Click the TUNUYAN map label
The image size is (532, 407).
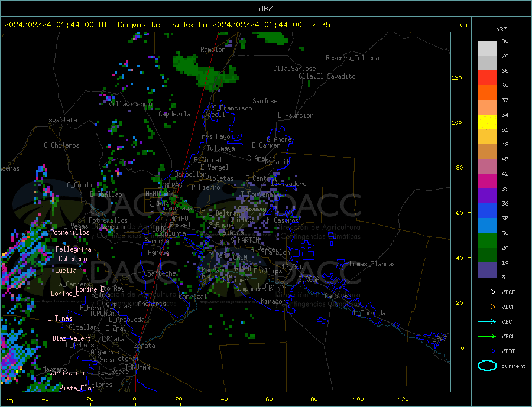point(137,367)
